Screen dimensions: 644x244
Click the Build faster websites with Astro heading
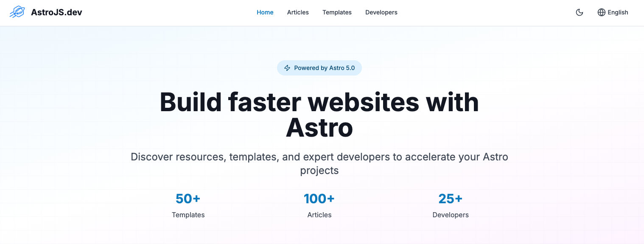319,115
